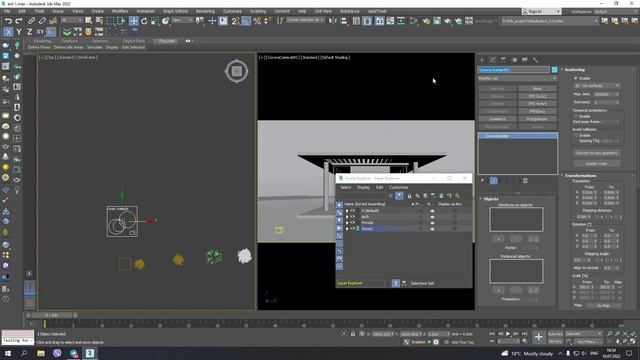Image resolution: width=640 pixels, height=360 pixels.
Task: Toggle the Percent Snap icon
Action: (x=257, y=21)
